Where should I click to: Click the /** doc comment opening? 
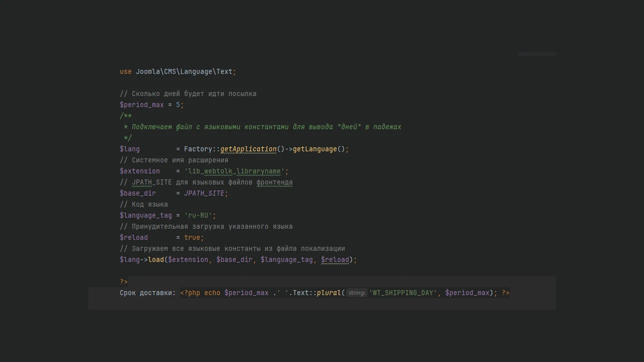point(126,116)
